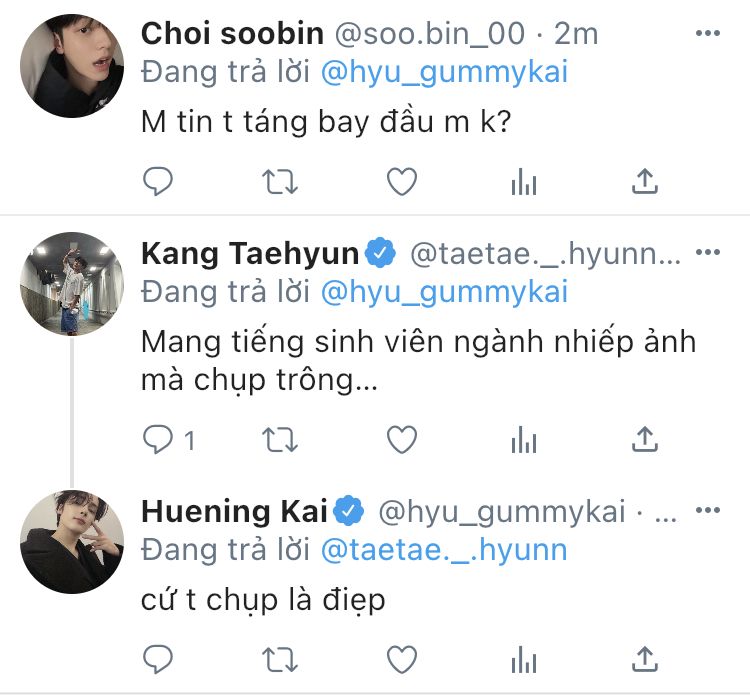Reply to Choi soobin's tweet
Image resolution: width=750 pixels, height=698 pixels.
[x=158, y=181]
